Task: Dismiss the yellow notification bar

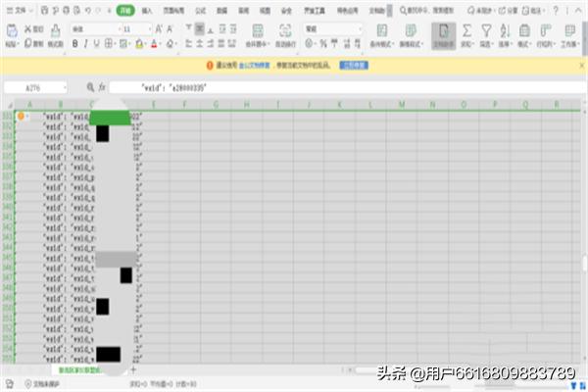Action: [x=581, y=66]
